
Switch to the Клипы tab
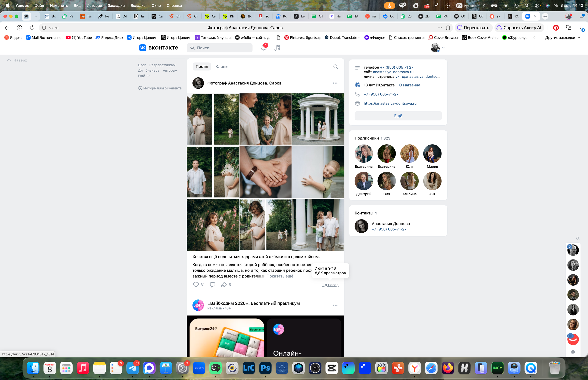(222, 67)
